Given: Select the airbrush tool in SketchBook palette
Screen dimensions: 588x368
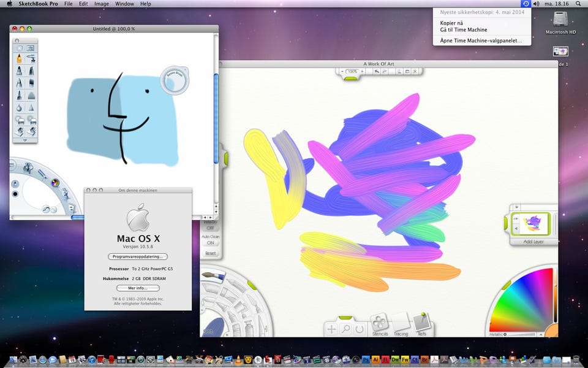Looking at the screenshot, I should (31, 59).
